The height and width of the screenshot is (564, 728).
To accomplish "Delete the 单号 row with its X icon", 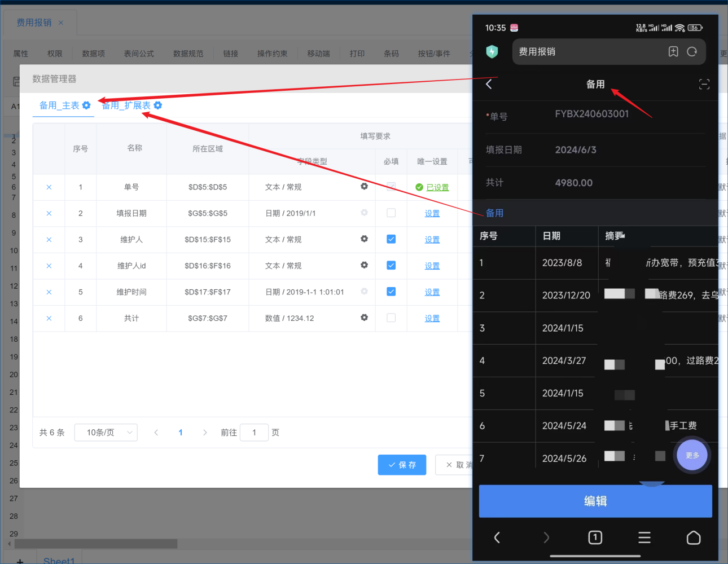I will click(x=49, y=187).
